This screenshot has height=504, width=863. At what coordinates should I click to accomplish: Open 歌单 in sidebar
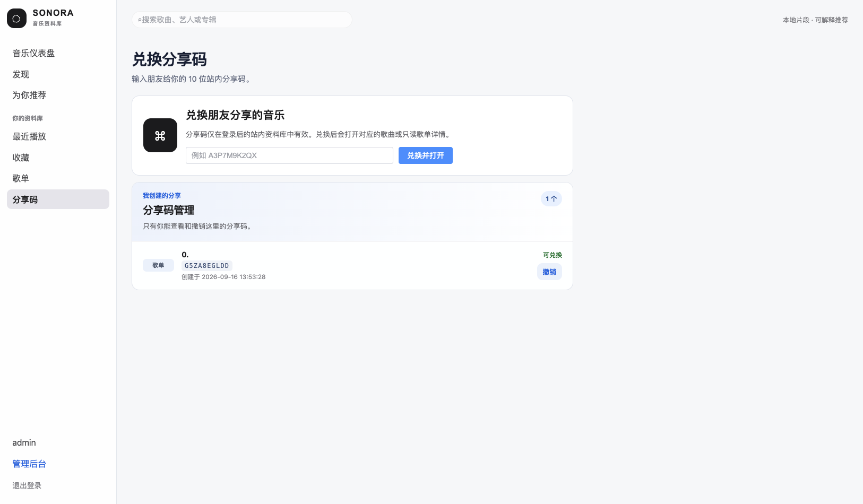point(21,178)
